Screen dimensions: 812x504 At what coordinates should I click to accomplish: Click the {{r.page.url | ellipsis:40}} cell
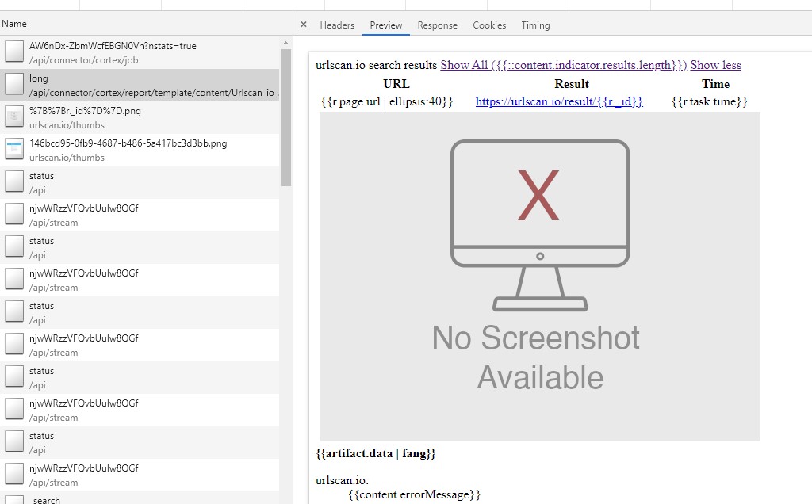[x=387, y=101]
